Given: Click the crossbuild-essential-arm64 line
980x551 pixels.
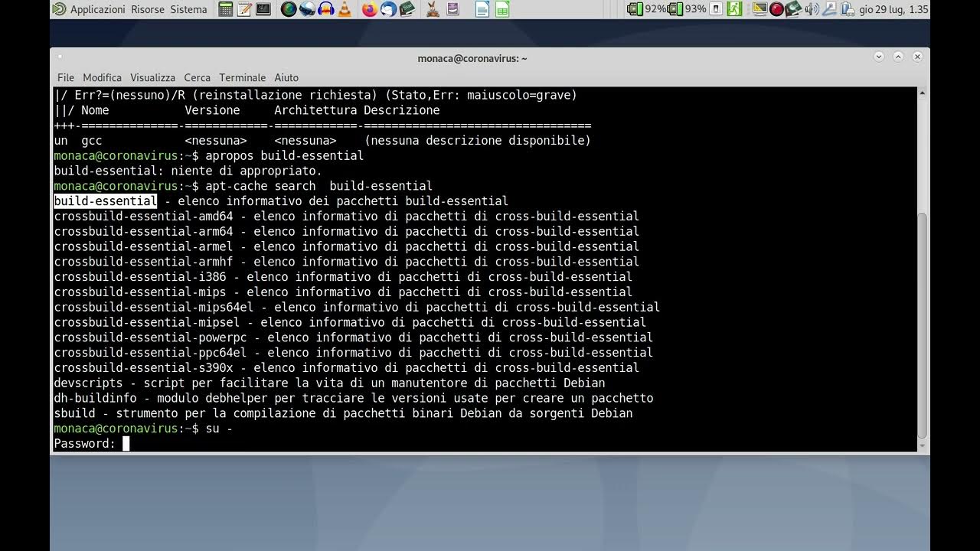Looking at the screenshot, I should pyautogui.click(x=346, y=232).
